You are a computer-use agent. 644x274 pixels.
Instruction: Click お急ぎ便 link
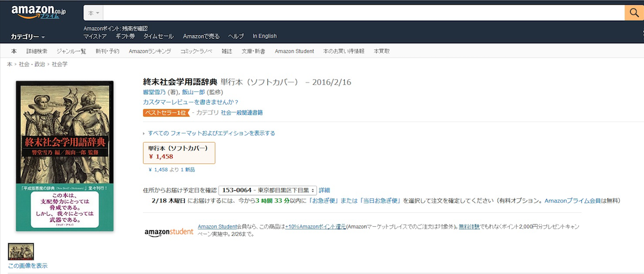[x=323, y=201]
